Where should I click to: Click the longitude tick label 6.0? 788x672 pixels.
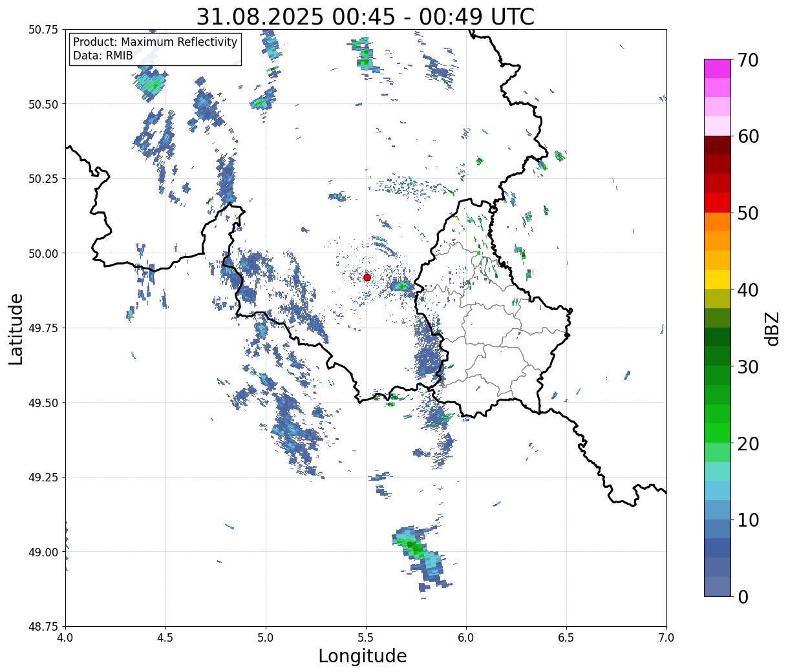click(x=466, y=638)
